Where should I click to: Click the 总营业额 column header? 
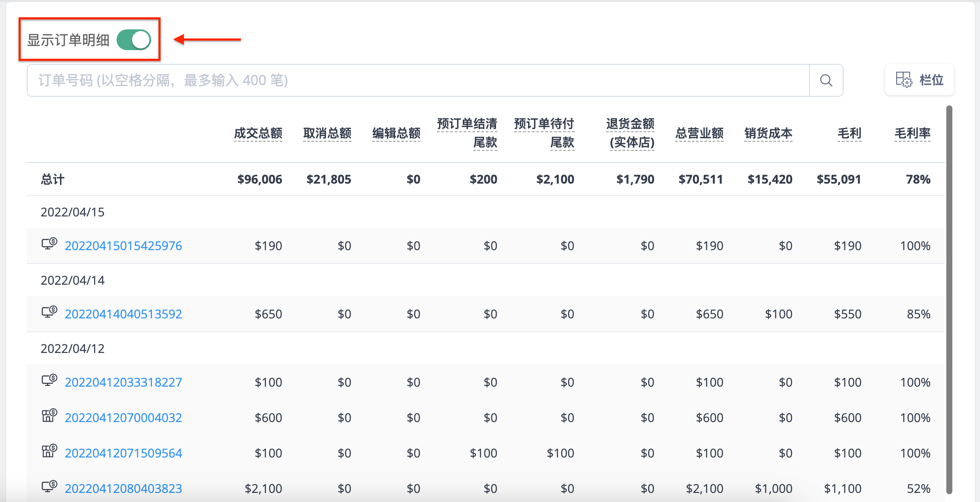click(x=699, y=133)
